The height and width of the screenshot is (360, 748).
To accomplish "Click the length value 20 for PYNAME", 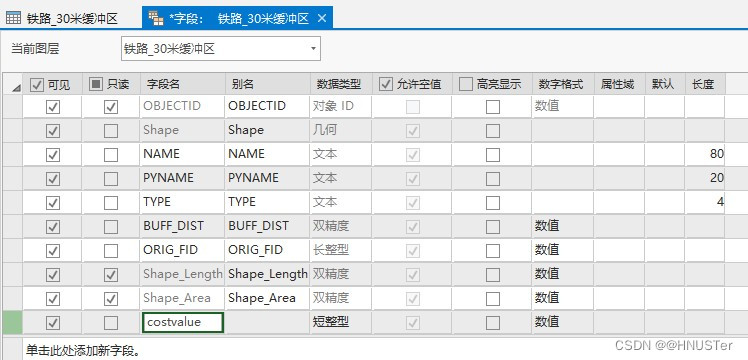I will point(717,178).
